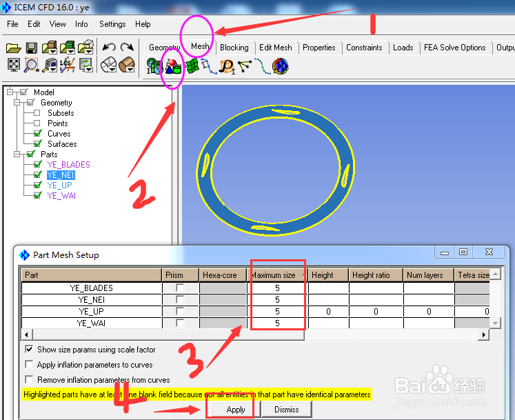Open the measure distance tool
Screen dimensions: 515x420
coord(49,65)
